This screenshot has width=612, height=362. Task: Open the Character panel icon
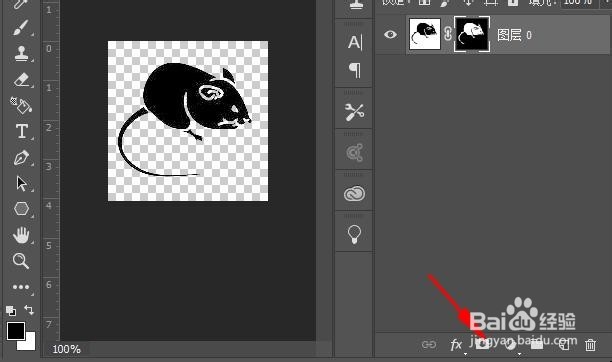coord(355,42)
